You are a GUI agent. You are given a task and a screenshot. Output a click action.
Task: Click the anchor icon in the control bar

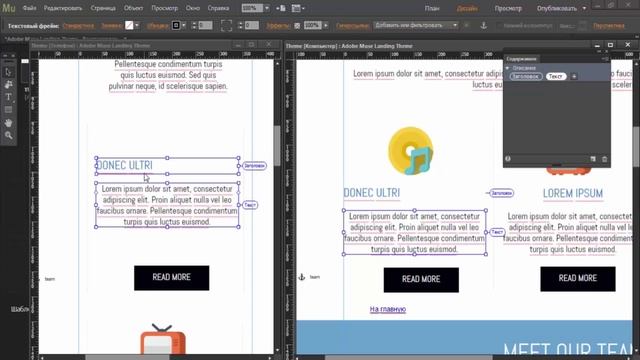coord(484,25)
